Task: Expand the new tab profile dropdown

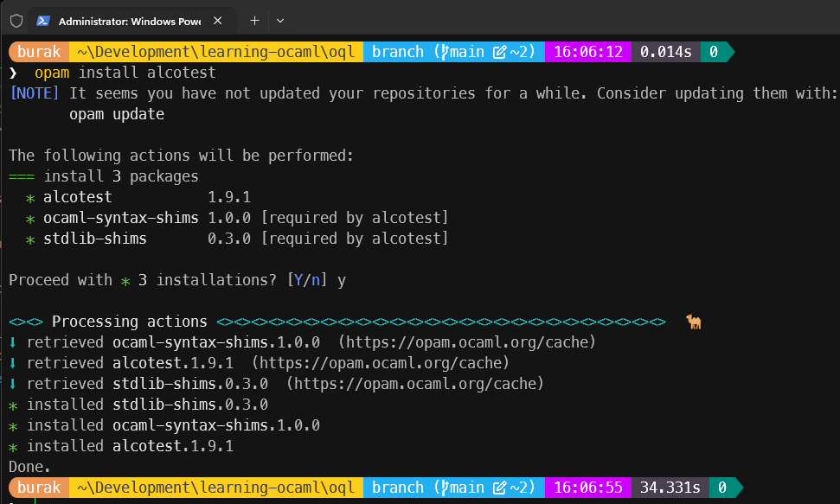Action: [279, 20]
